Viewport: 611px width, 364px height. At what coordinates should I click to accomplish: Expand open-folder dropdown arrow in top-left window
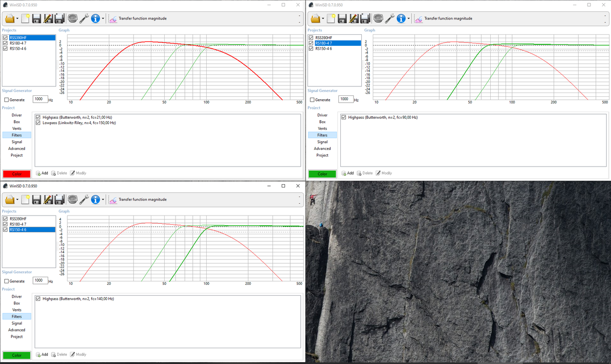[17, 19]
